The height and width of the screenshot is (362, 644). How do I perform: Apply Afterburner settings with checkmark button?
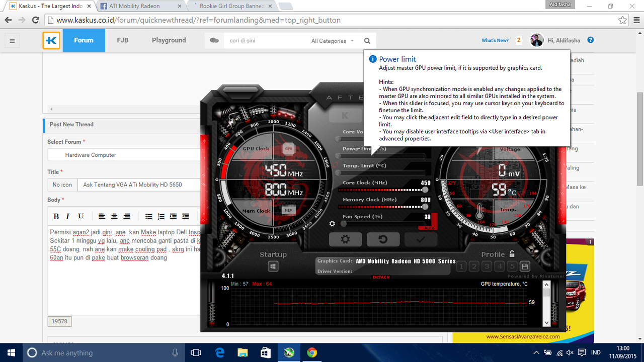point(421,239)
